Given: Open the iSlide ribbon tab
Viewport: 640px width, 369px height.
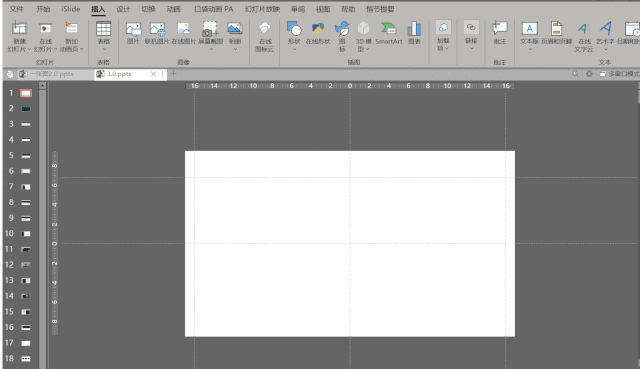Looking at the screenshot, I should 71,9.
